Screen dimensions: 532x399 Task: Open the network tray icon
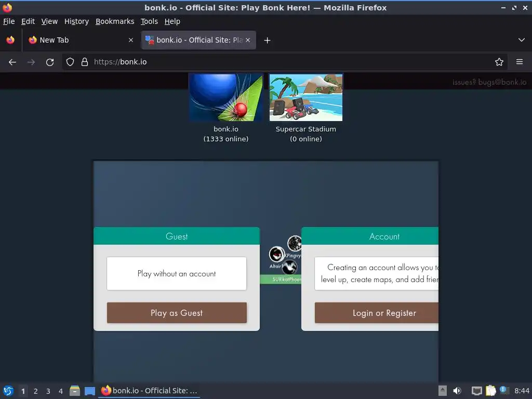coord(477,391)
